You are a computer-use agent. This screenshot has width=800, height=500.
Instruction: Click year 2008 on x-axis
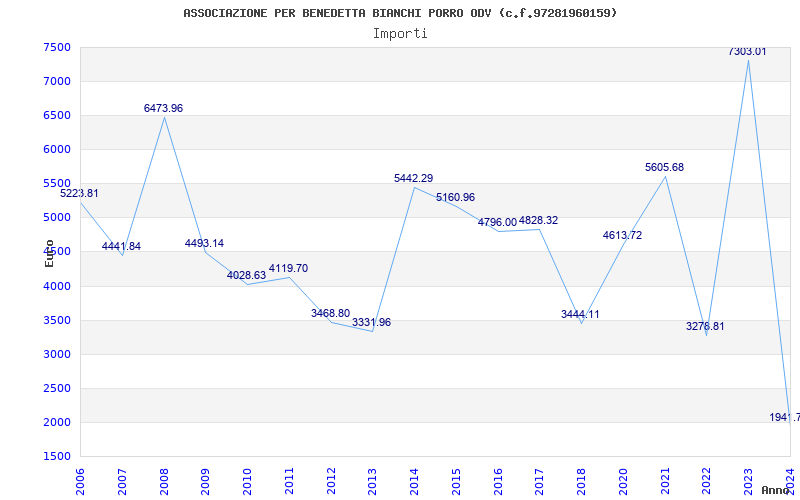164,481
